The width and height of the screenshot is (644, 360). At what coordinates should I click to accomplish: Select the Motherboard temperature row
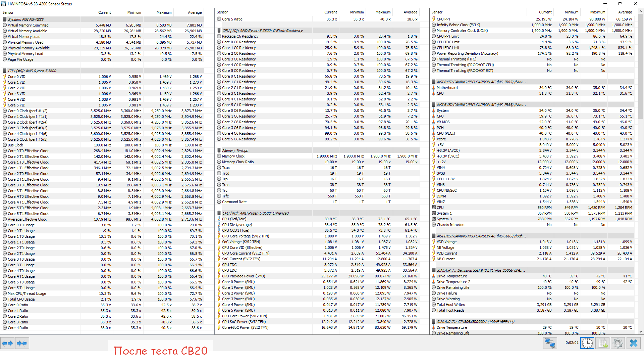click(x=532, y=88)
